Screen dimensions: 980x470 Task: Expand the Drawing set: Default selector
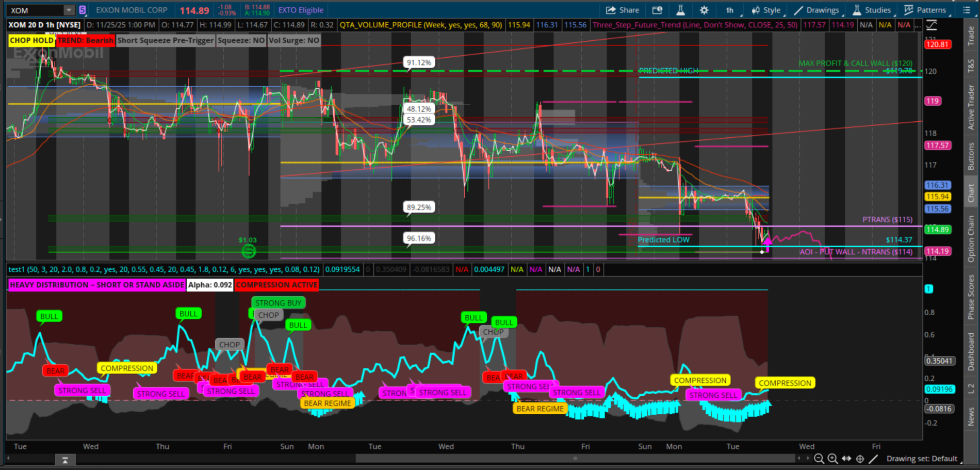coord(922,459)
